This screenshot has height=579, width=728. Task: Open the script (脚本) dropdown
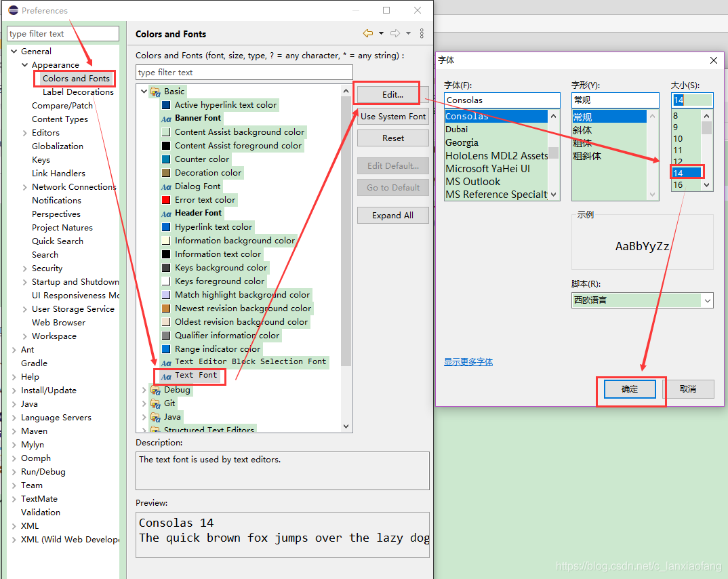[707, 300]
